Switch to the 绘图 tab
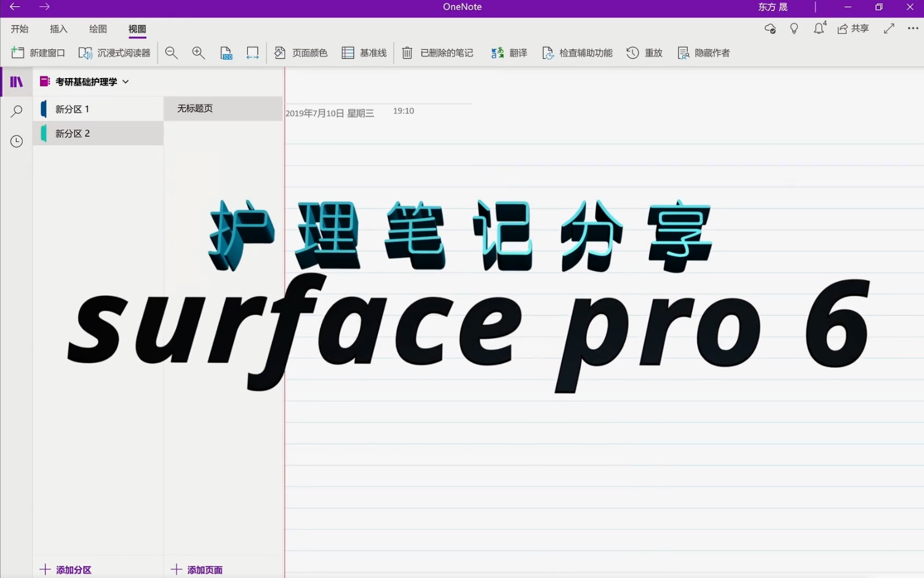The height and width of the screenshot is (578, 924). coord(98,29)
